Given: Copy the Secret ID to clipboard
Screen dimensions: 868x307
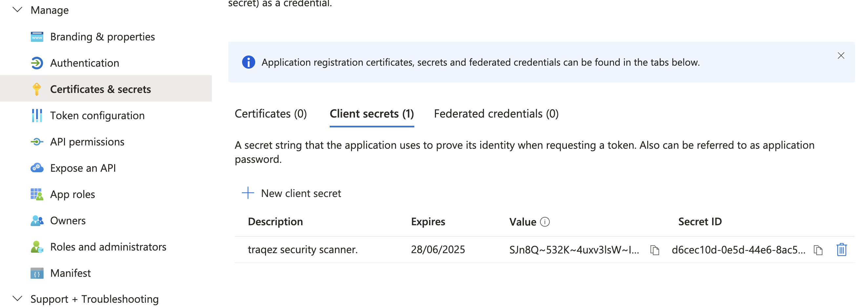Looking at the screenshot, I should tap(818, 250).
